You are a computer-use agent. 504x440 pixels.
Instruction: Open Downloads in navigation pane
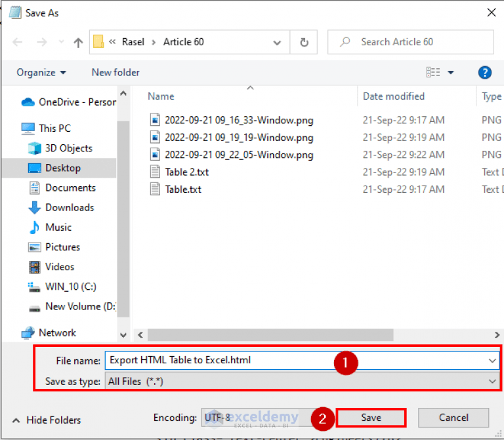tap(61, 208)
